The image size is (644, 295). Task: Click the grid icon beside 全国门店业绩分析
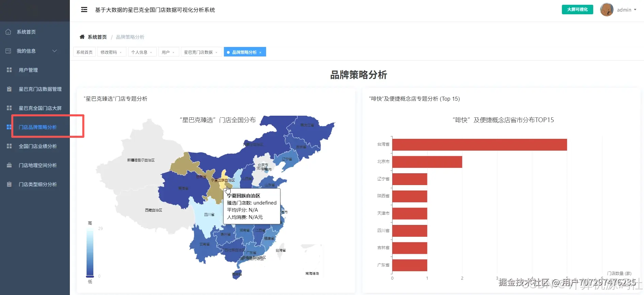tap(9, 146)
